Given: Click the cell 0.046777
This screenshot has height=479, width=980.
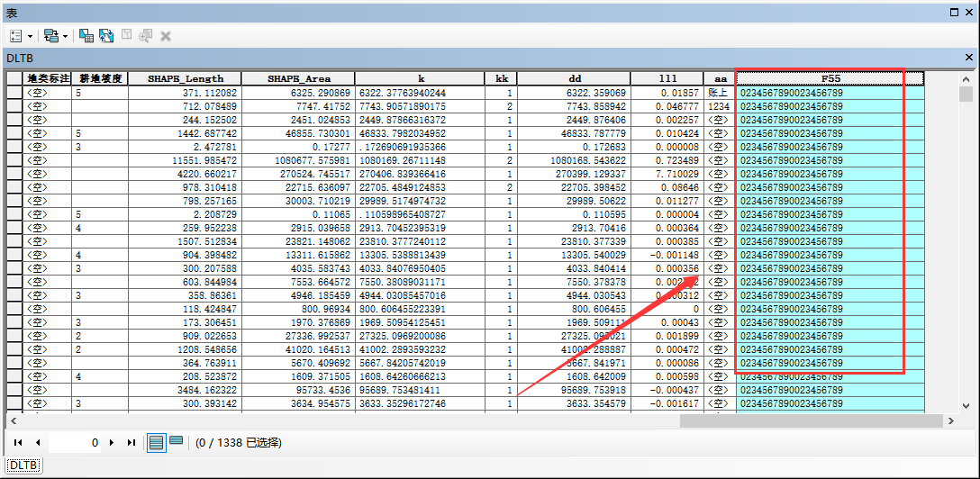Looking at the screenshot, I should 668,106.
